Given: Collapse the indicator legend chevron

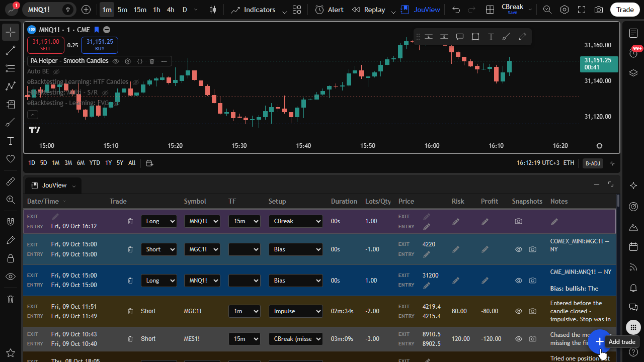Looking at the screenshot, I should point(32,115).
